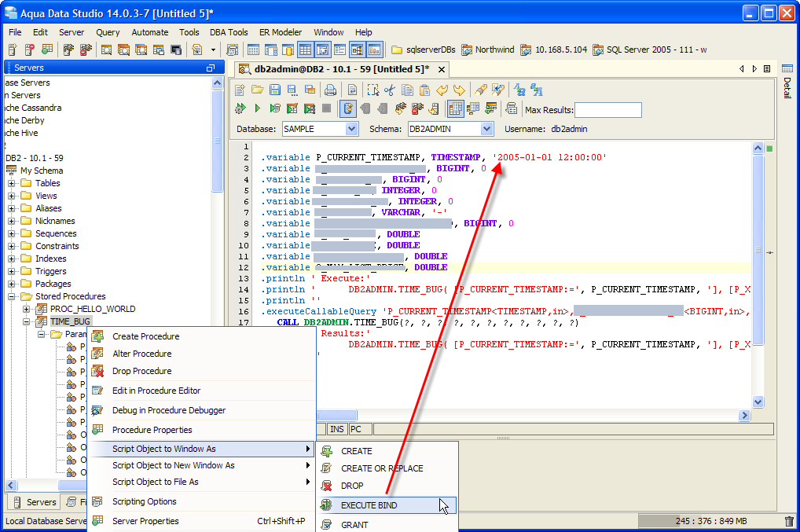This screenshot has width=800, height=532.
Task: Click the trash can icon in status bar
Action: 789,521
